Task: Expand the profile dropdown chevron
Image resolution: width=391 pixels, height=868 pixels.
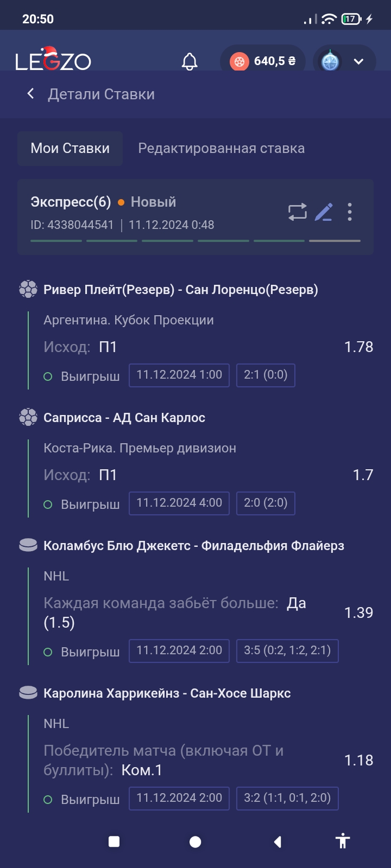Action: (x=358, y=61)
